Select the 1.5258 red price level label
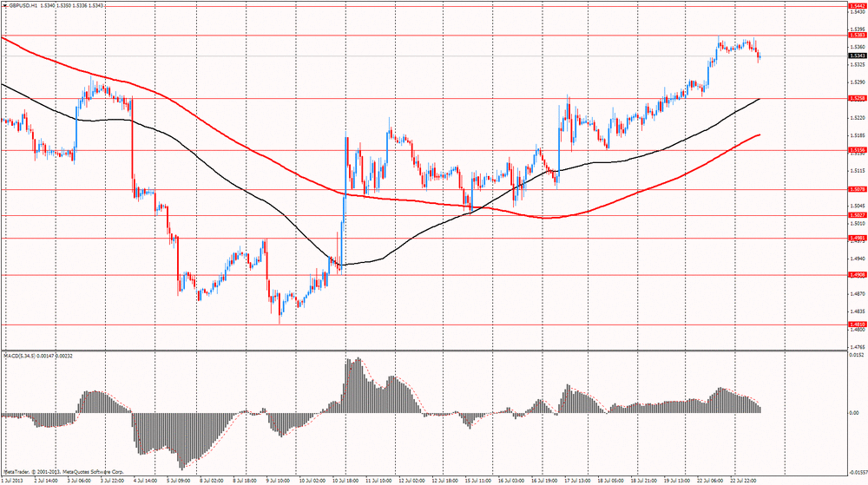 coord(857,98)
